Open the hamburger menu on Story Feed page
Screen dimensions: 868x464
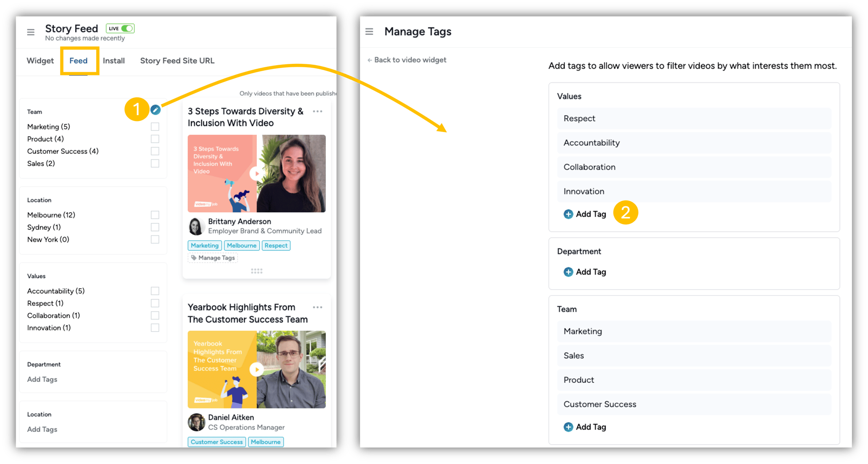point(30,32)
